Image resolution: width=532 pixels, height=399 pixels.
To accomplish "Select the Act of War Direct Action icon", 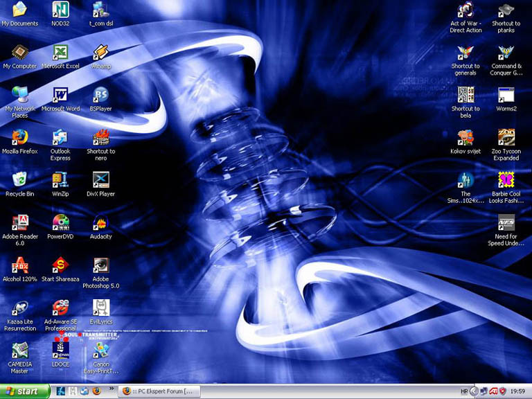I will pos(465,10).
